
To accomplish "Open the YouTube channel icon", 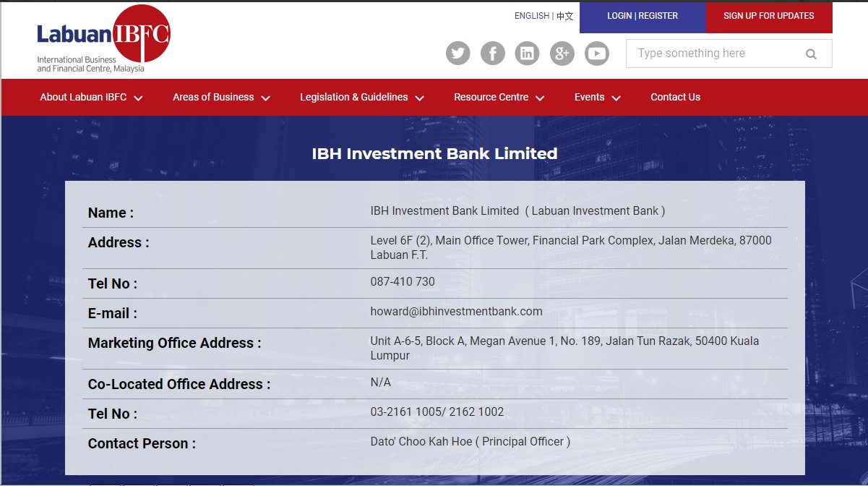I will coord(596,53).
